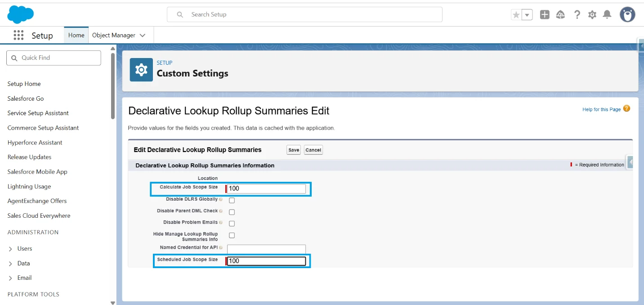Viewport: 644px width, 305px height.
Task: Click the Custom Settings gear icon
Action: (141, 70)
